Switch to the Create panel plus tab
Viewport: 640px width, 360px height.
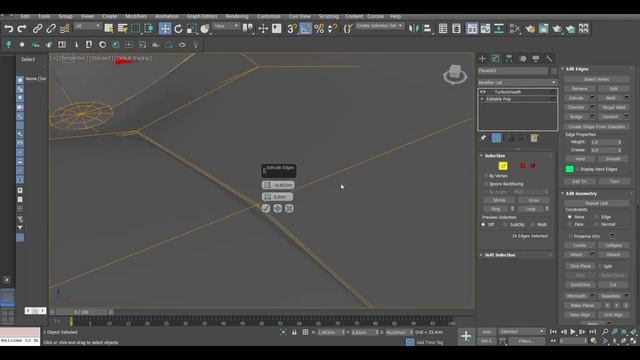coord(482,59)
